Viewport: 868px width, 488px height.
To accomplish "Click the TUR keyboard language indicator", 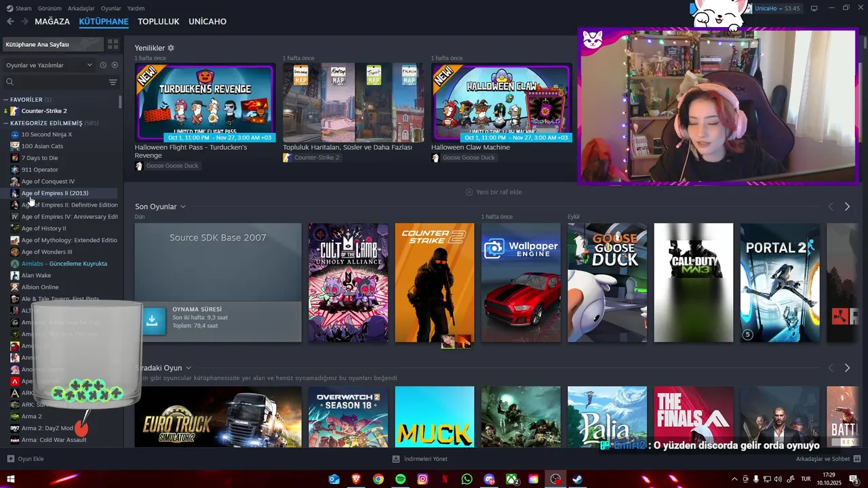I will tap(806, 479).
